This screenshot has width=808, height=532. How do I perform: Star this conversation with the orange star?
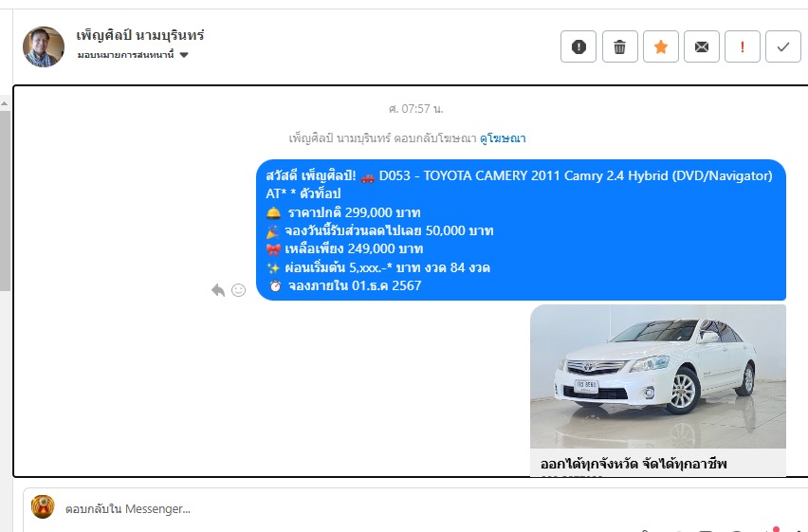(x=661, y=46)
